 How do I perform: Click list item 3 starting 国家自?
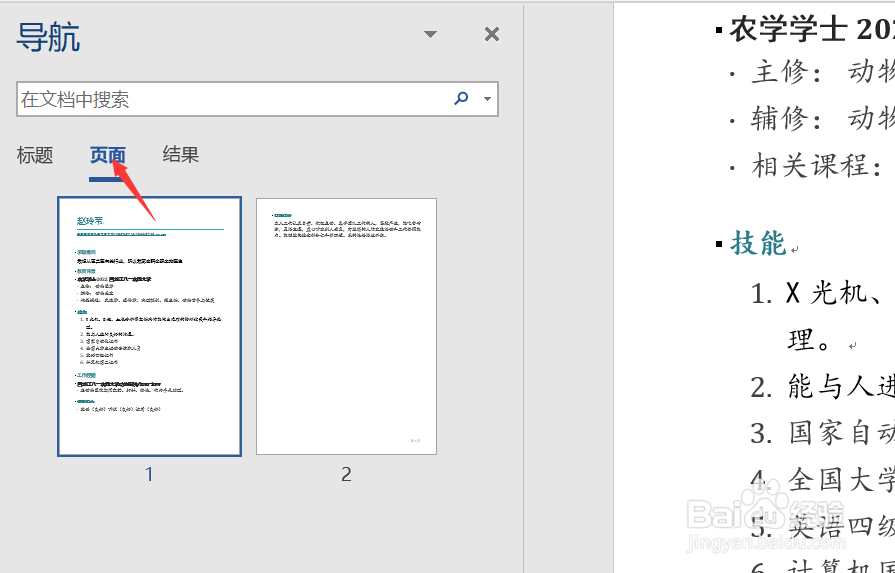point(823,433)
